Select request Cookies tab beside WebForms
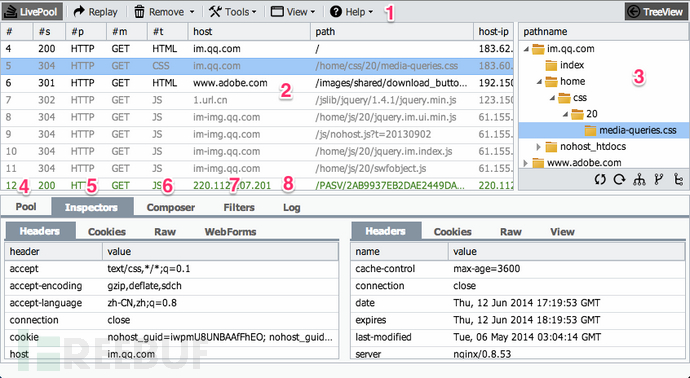The image size is (690, 378). click(107, 231)
